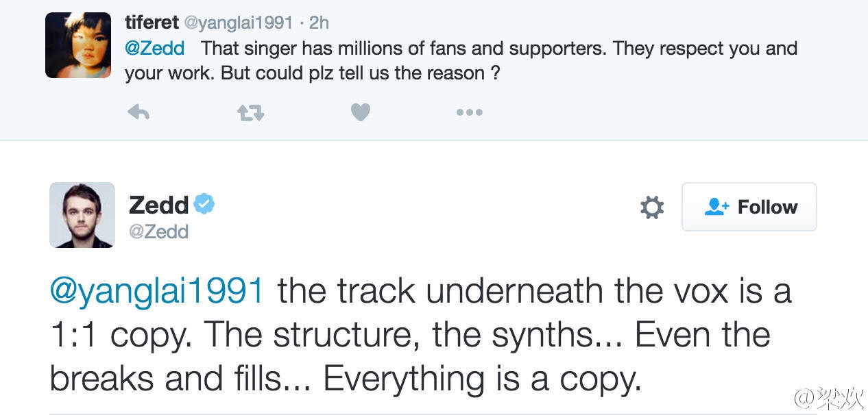Open the gear menu beside Follow
The image size is (868, 415).
point(651,207)
